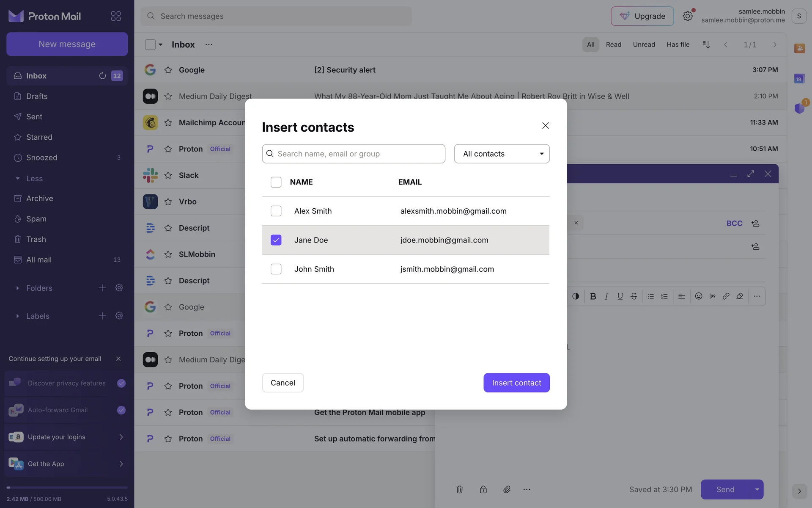Click the attachment paperclip icon in composer

(507, 489)
